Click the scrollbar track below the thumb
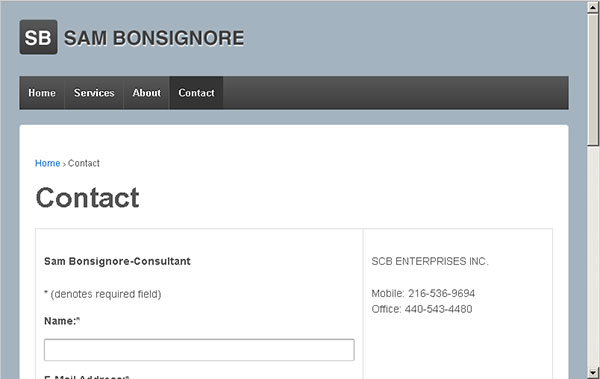The image size is (600, 379). tap(593, 256)
